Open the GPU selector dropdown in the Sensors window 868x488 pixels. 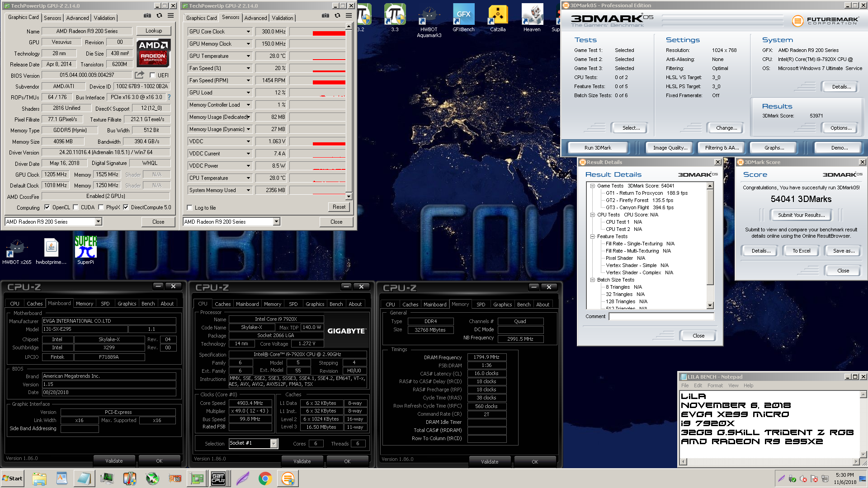pyautogui.click(x=276, y=221)
